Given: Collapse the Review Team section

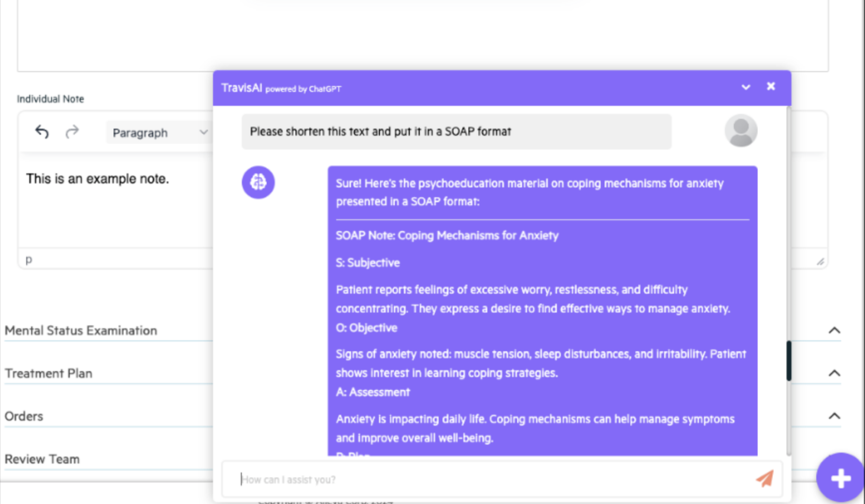Looking at the screenshot, I should click(834, 458).
